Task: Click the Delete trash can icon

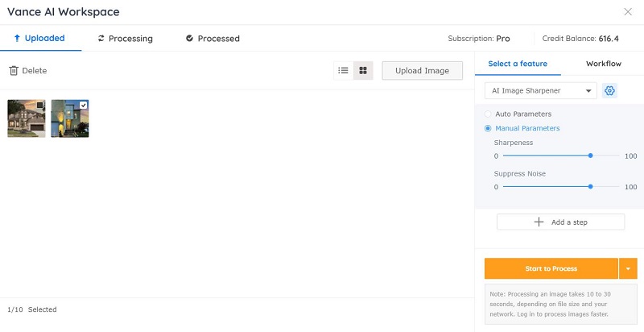Action: (x=14, y=71)
